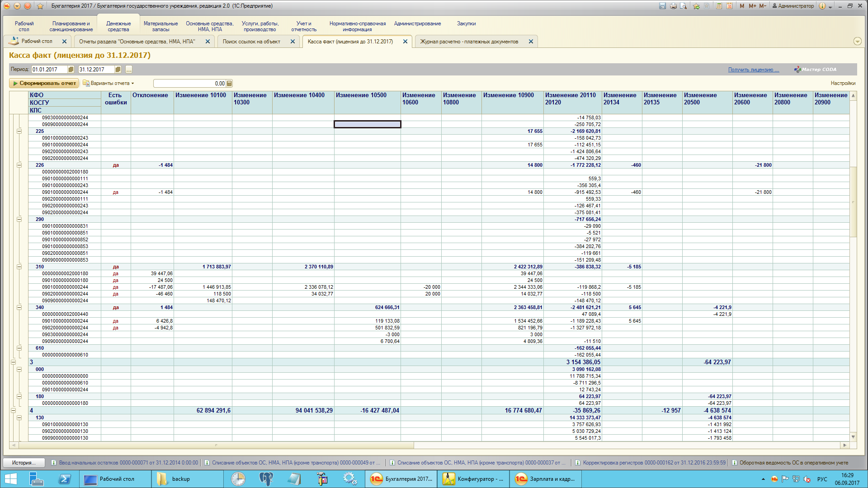Launch Server Manager from the taskbar
The height and width of the screenshot is (488, 868).
36,479
